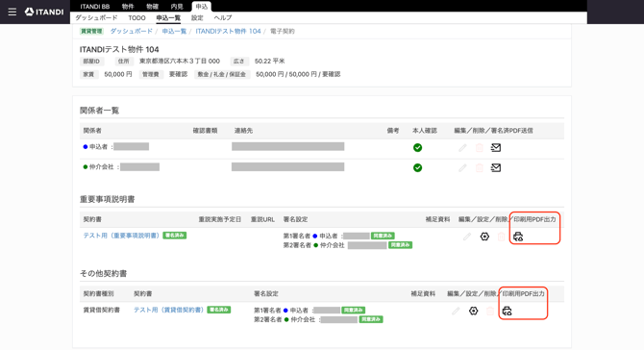
Task: Click the 確認書類 column header
Action: (205, 131)
